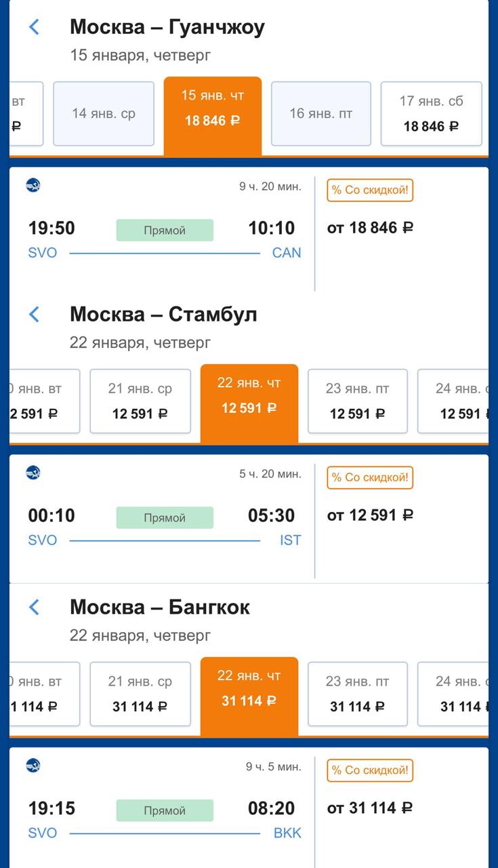Image resolution: width=498 pixels, height=868 pixels.
Task: Tap airline logo on Guangzhou flight card
Action: coord(33,185)
